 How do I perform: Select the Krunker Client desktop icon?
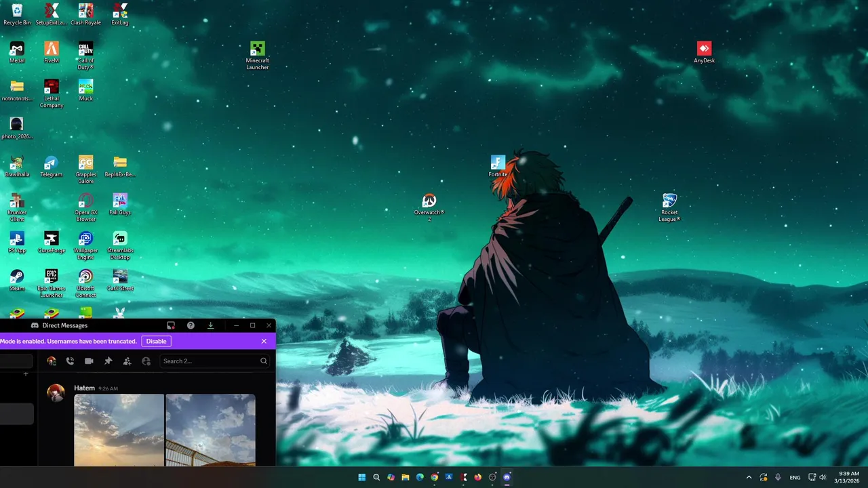click(x=17, y=208)
